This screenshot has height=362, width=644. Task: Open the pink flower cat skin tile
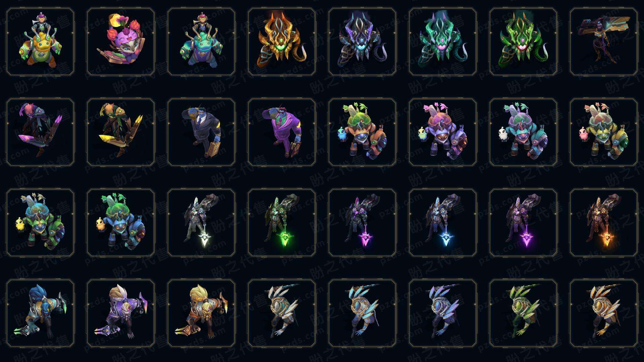click(121, 42)
